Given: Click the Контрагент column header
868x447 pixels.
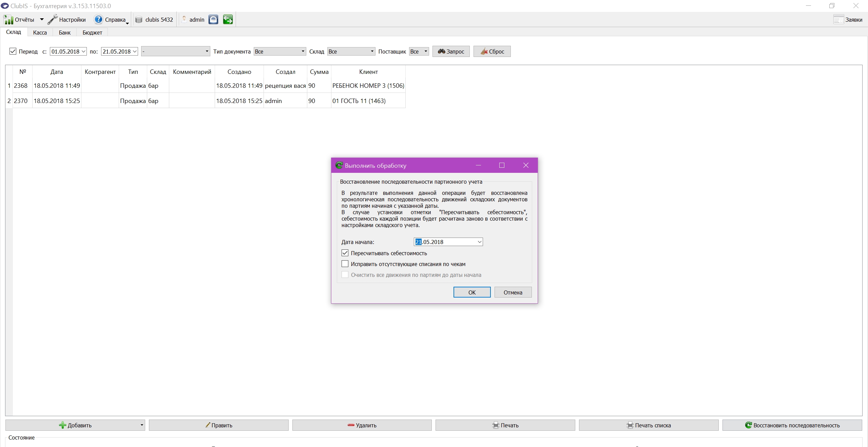Looking at the screenshot, I should [x=100, y=72].
